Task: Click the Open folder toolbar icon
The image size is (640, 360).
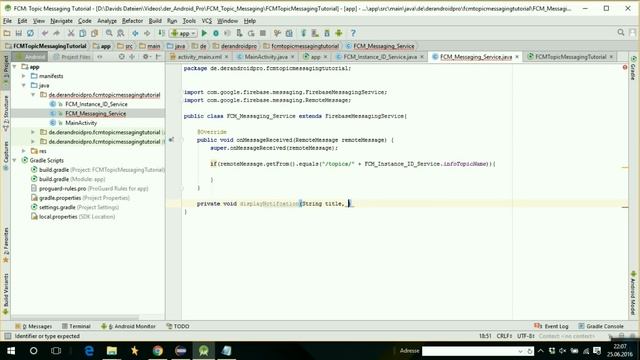Action: 7,33
